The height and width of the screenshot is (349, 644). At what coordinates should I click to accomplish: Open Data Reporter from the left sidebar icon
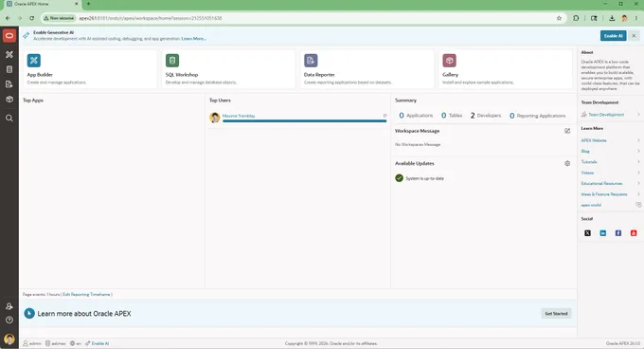click(9, 84)
